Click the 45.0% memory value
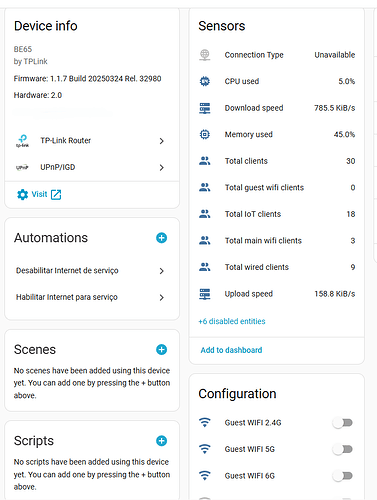This screenshot has width=377, height=500. [344, 134]
